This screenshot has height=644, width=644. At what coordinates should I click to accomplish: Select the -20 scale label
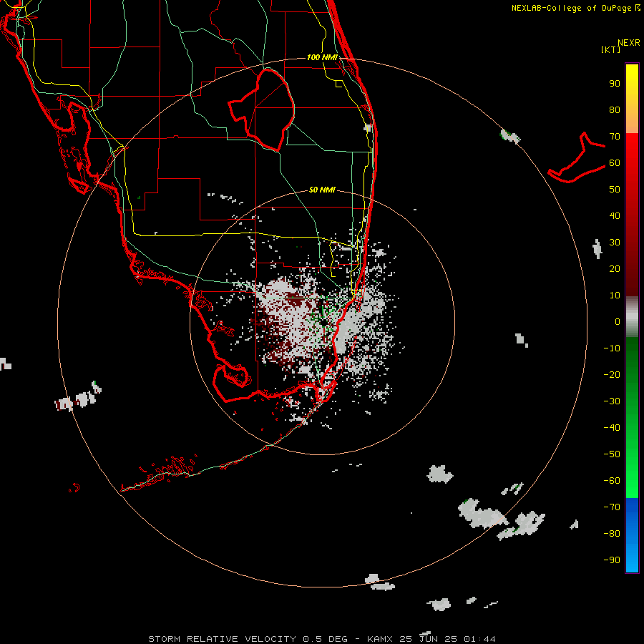pos(612,374)
